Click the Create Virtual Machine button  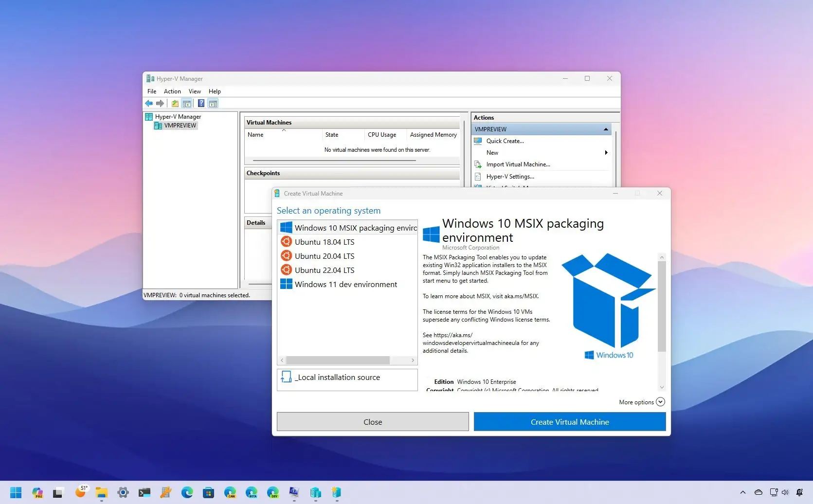tap(569, 421)
